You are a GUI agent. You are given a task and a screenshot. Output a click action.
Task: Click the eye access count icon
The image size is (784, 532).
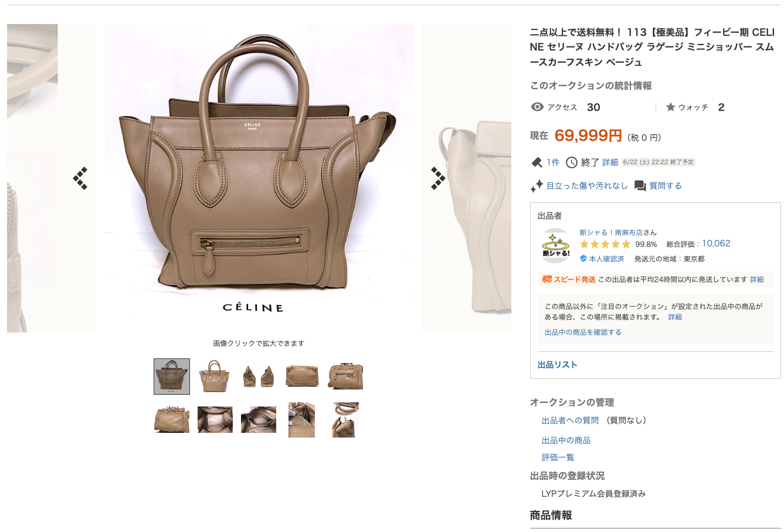[537, 107]
